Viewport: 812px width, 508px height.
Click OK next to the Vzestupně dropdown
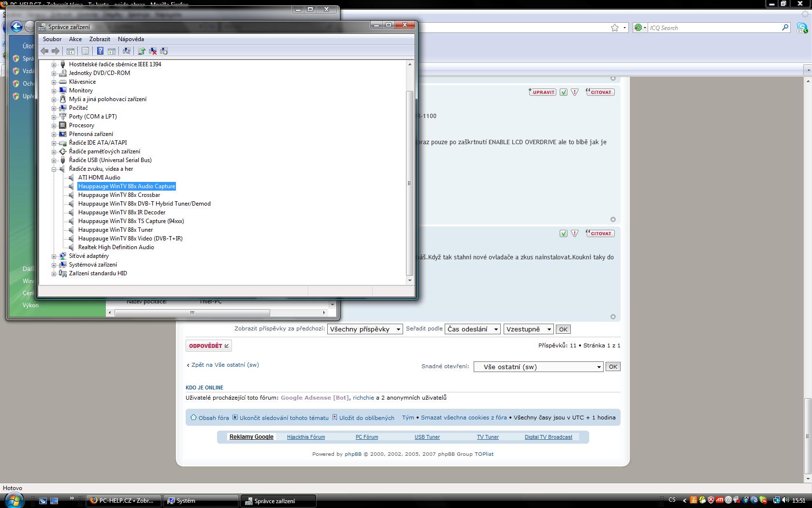click(563, 329)
